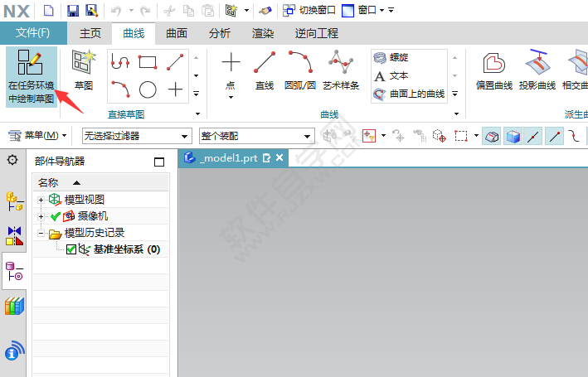Open the Point tool dropdown arrow

tap(231, 98)
